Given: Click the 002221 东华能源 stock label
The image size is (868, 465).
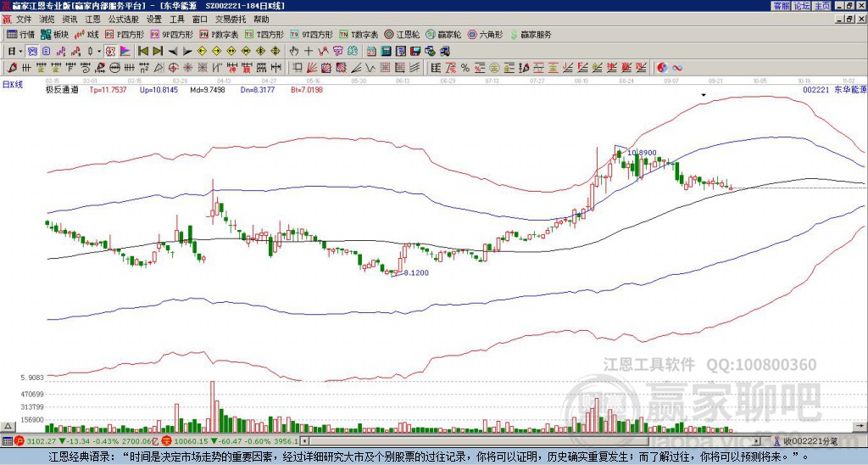Looking at the screenshot, I should click(x=835, y=89).
